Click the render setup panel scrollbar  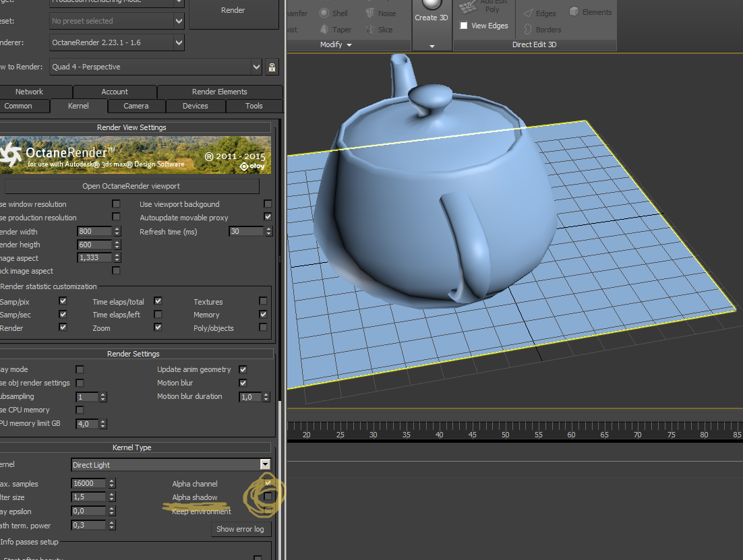pyautogui.click(x=280, y=481)
